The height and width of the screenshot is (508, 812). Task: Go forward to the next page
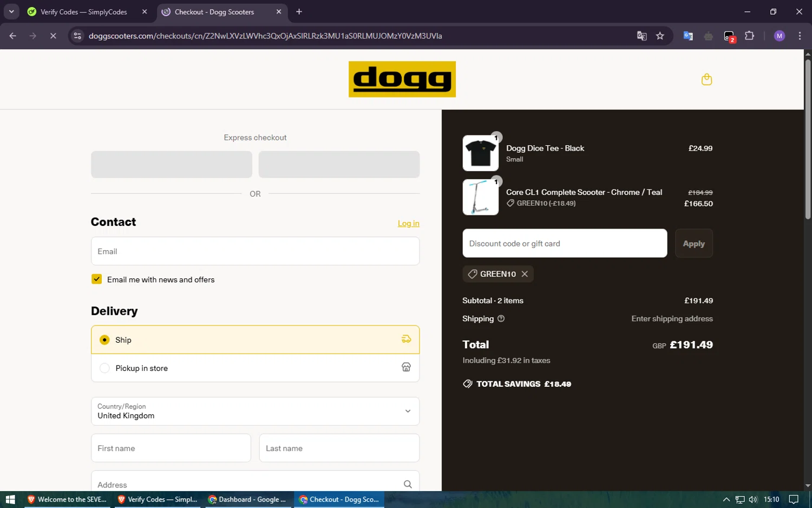click(33, 36)
